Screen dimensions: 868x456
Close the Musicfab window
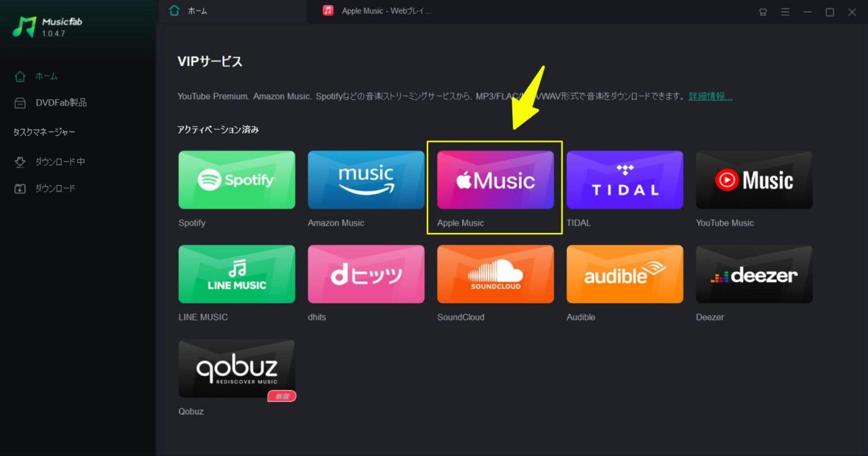[x=852, y=12]
